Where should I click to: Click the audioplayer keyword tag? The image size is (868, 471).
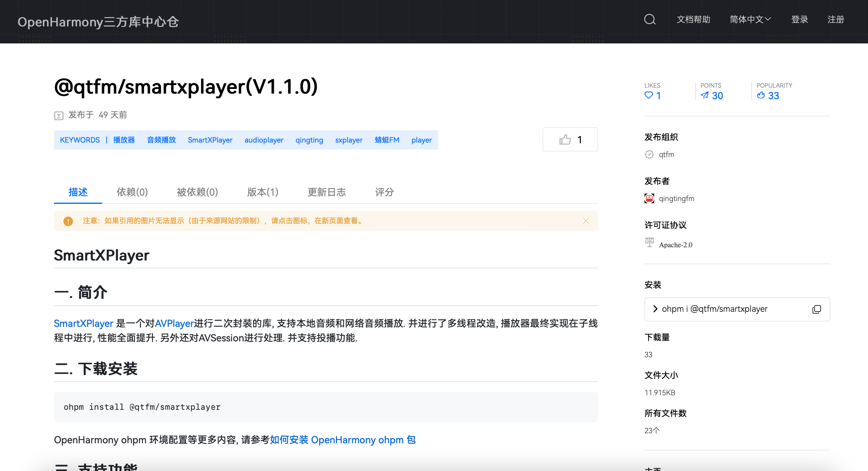point(264,140)
